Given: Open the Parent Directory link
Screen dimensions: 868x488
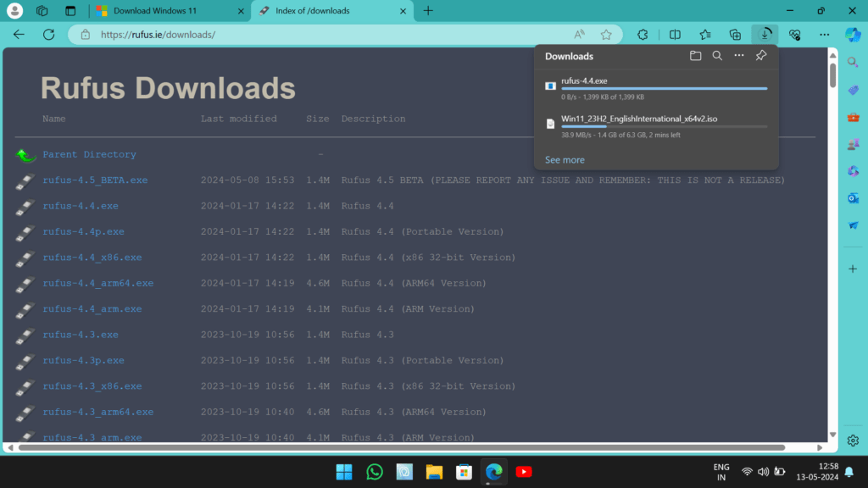Looking at the screenshot, I should 89,154.
